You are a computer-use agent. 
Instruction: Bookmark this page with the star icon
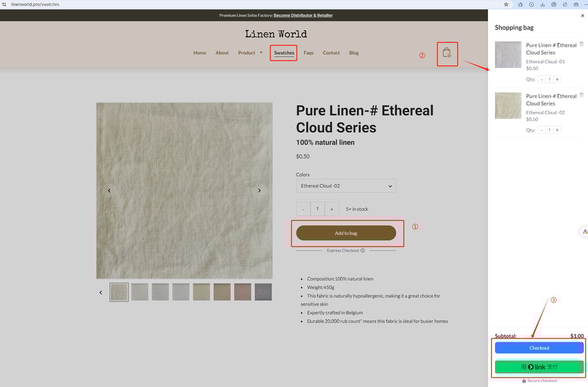click(x=506, y=5)
